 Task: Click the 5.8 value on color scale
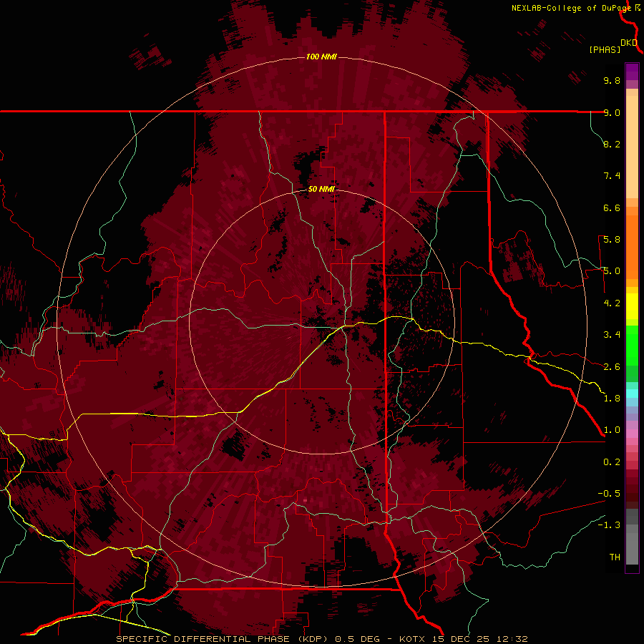612,240
